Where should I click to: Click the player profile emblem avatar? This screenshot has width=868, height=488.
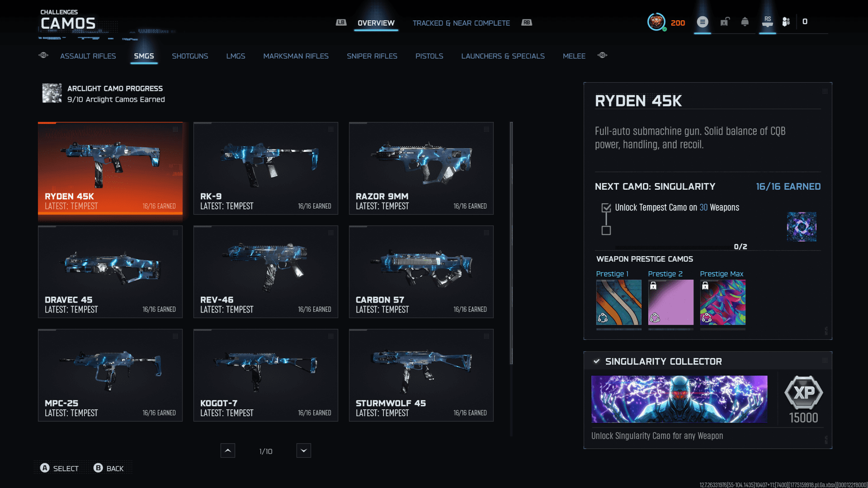656,22
